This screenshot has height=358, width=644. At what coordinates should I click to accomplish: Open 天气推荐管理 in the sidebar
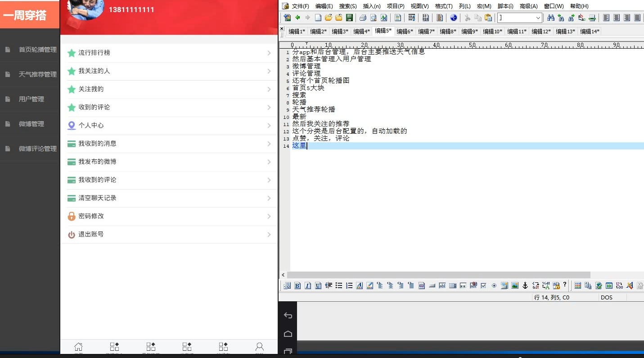(30, 74)
